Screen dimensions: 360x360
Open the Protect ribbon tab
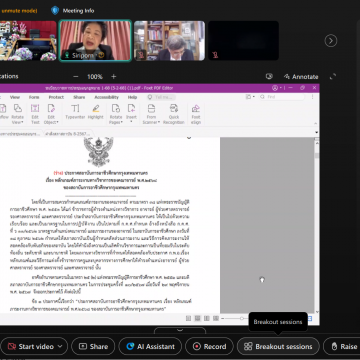pyautogui.click(x=56, y=97)
